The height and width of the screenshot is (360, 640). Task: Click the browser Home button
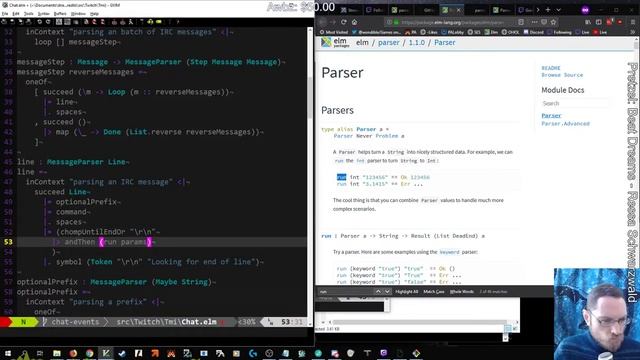(x=354, y=22)
